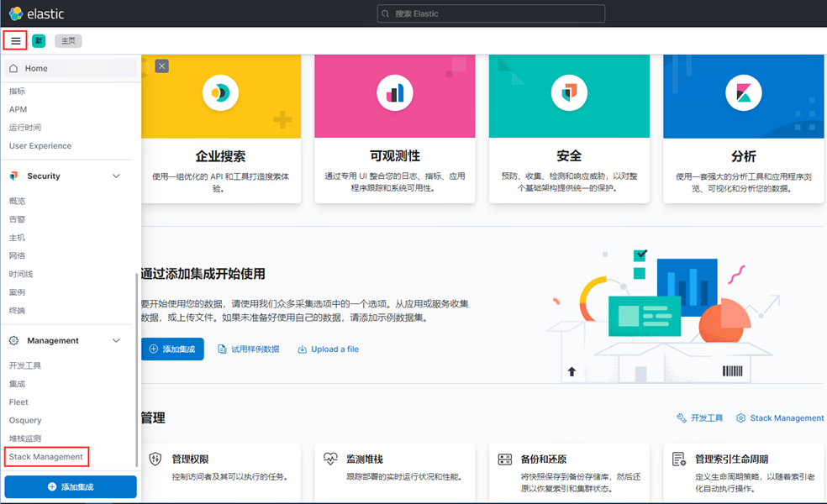Collapse the Management section chevron

pyautogui.click(x=116, y=340)
